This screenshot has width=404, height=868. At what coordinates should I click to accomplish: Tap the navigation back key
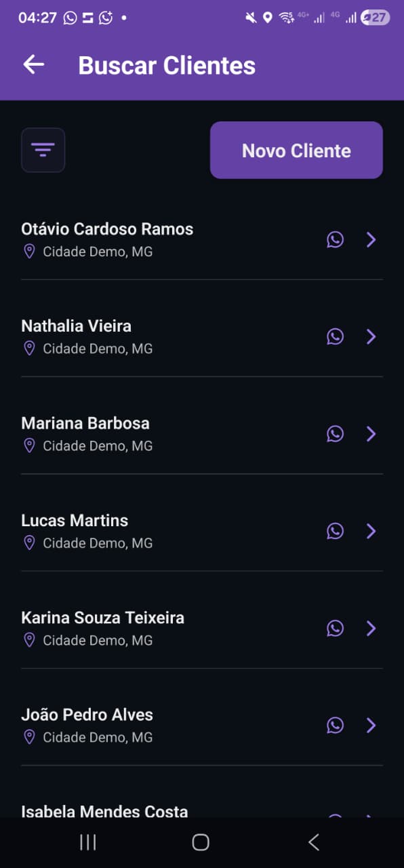[314, 842]
